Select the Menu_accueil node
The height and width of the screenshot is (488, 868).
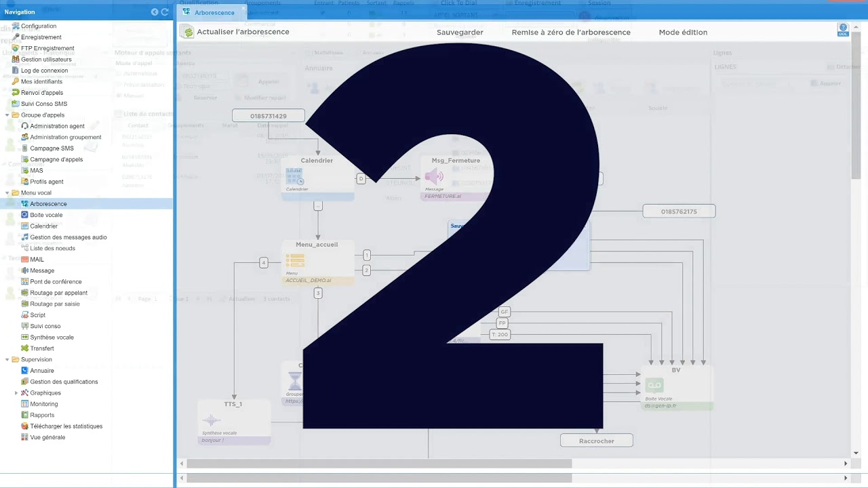pos(317,262)
